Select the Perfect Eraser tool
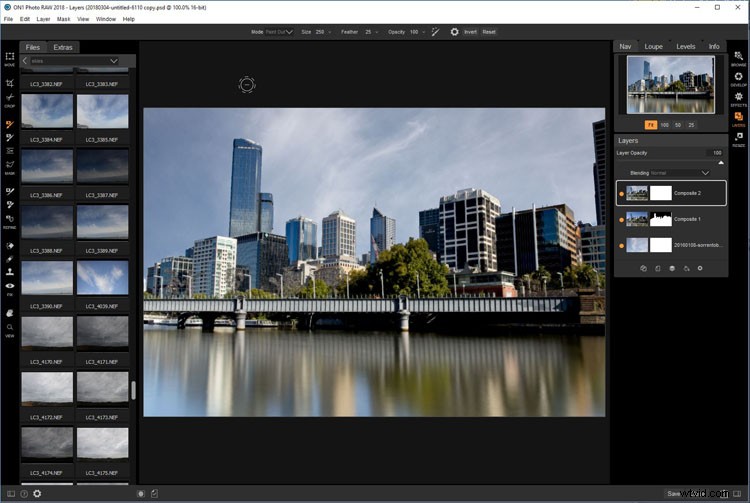The height and width of the screenshot is (503, 750). tap(10, 246)
